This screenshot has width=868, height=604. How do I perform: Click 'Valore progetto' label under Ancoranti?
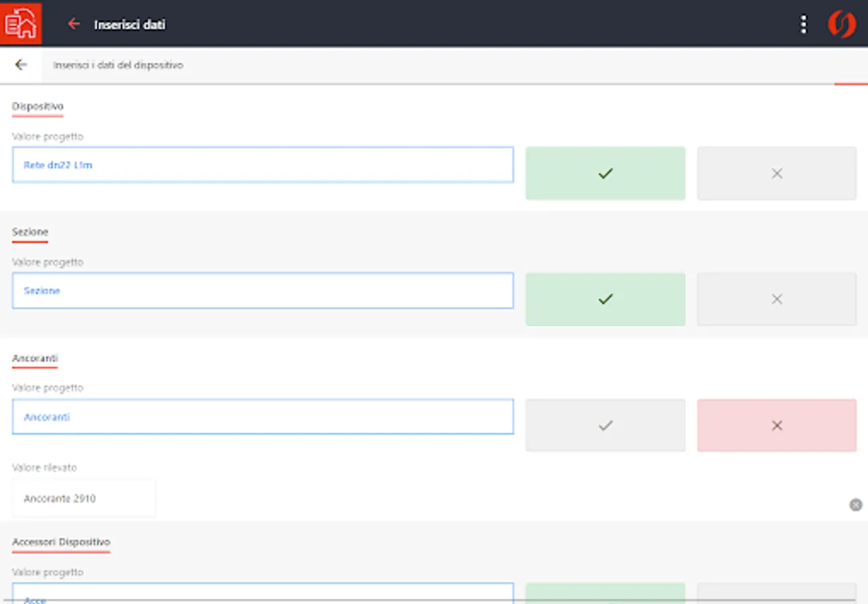[x=48, y=387]
